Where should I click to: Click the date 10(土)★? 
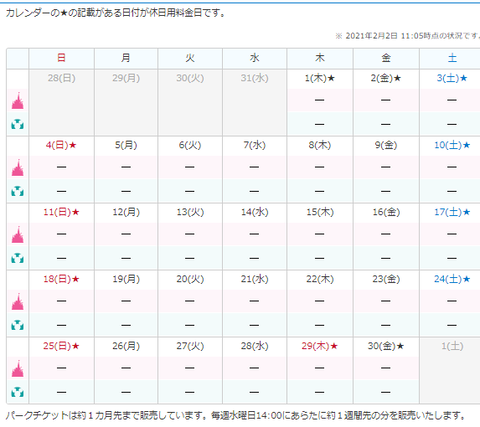click(452, 145)
